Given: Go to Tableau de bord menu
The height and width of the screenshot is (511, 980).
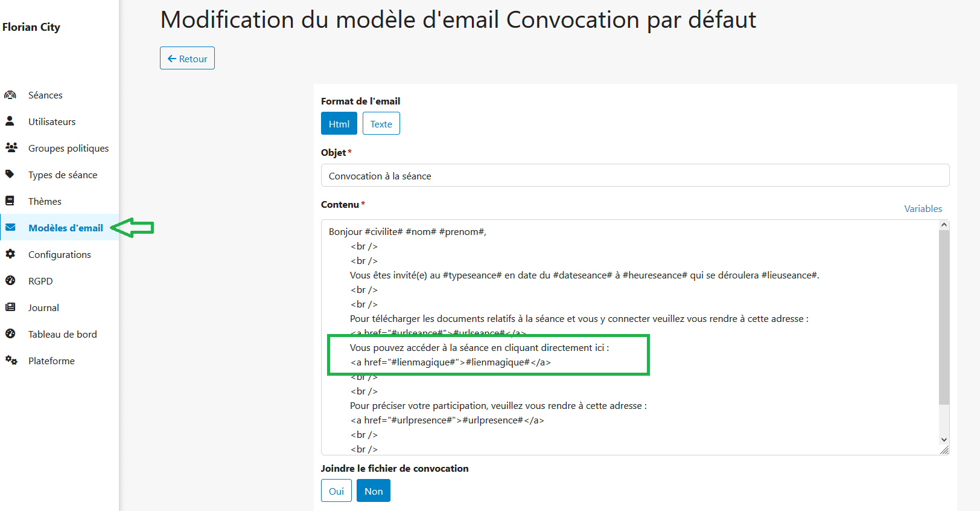Looking at the screenshot, I should tap(63, 334).
